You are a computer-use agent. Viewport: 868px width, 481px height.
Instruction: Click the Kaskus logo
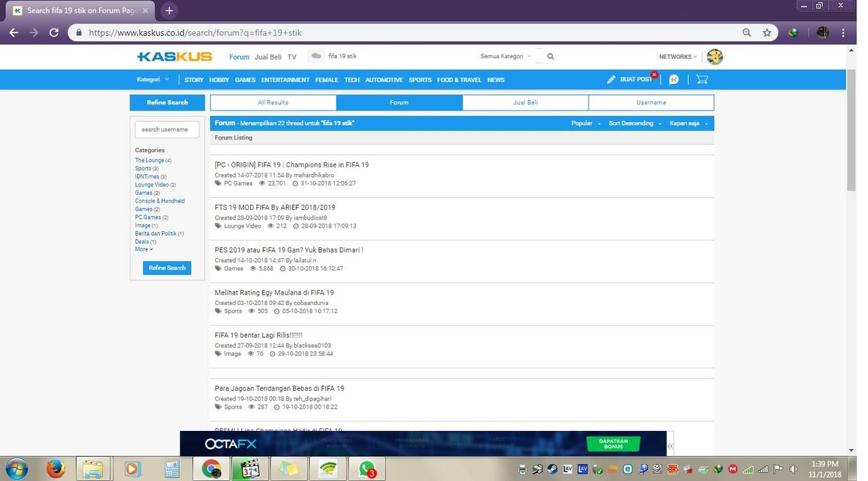174,57
